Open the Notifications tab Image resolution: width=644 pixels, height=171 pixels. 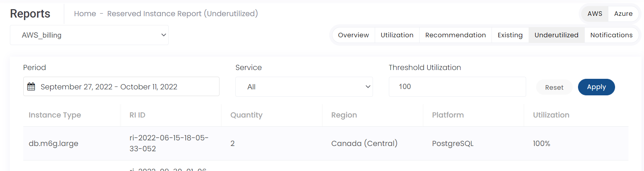pos(611,35)
